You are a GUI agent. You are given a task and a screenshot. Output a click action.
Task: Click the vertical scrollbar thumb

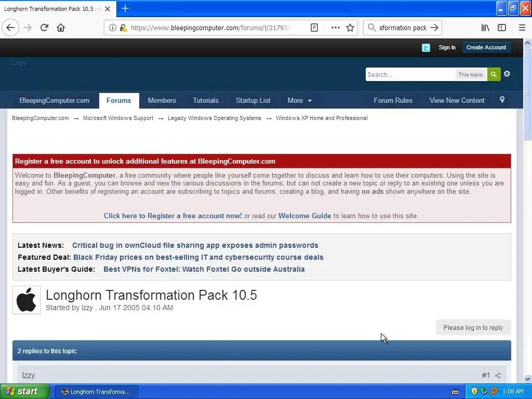[x=528, y=94]
